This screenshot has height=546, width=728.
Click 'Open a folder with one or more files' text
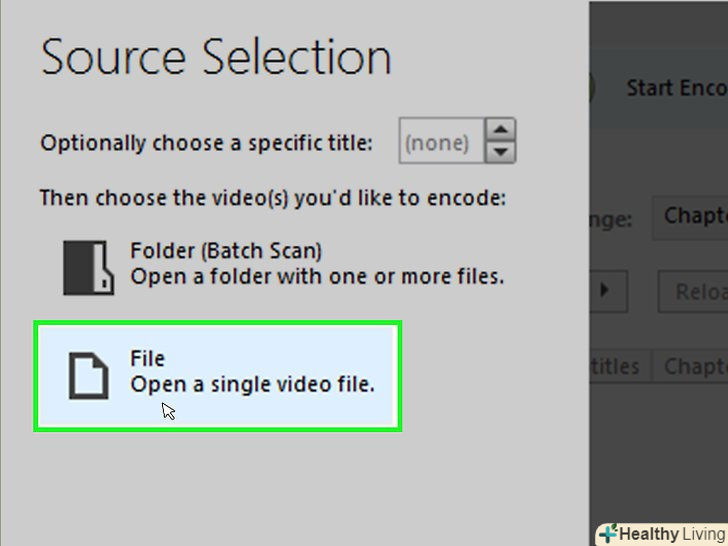317,276
